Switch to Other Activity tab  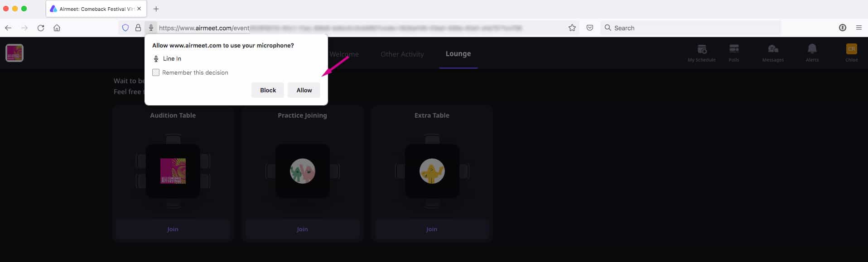(402, 54)
